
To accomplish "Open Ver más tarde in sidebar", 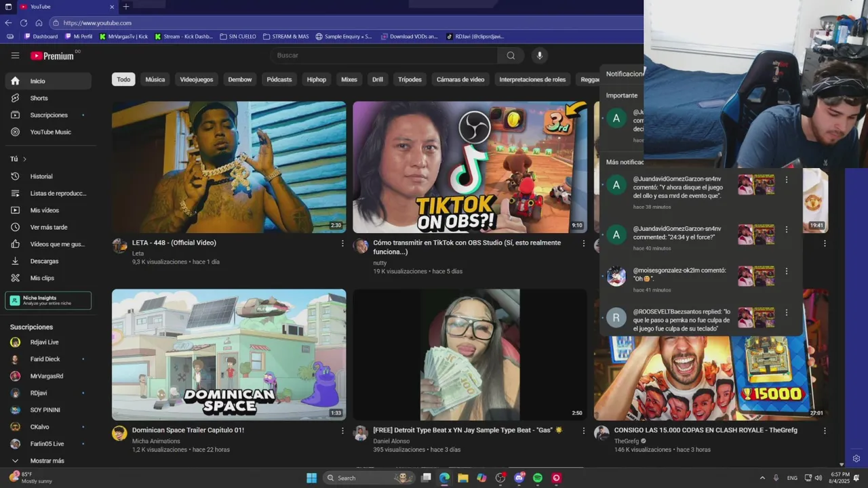I will click(x=47, y=227).
